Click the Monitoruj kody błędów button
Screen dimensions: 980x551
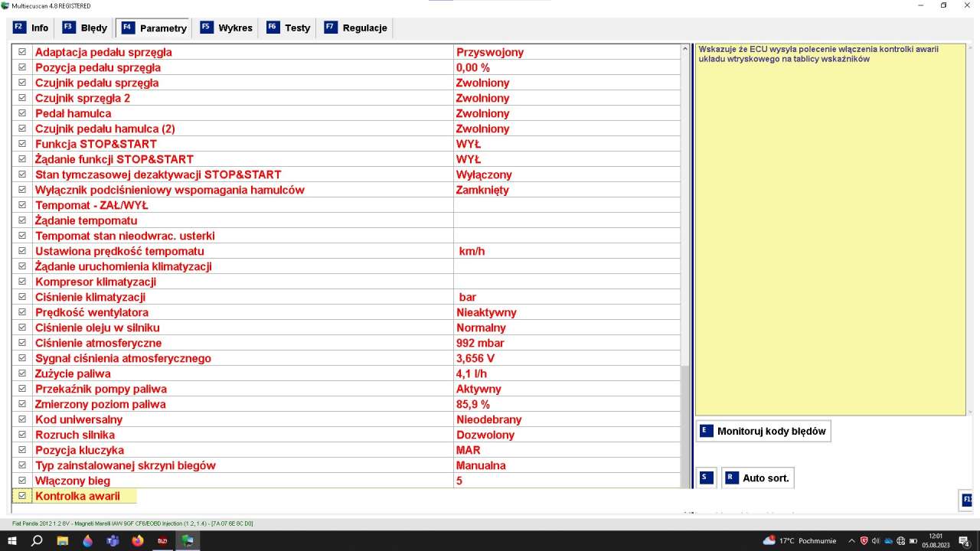[763, 431]
